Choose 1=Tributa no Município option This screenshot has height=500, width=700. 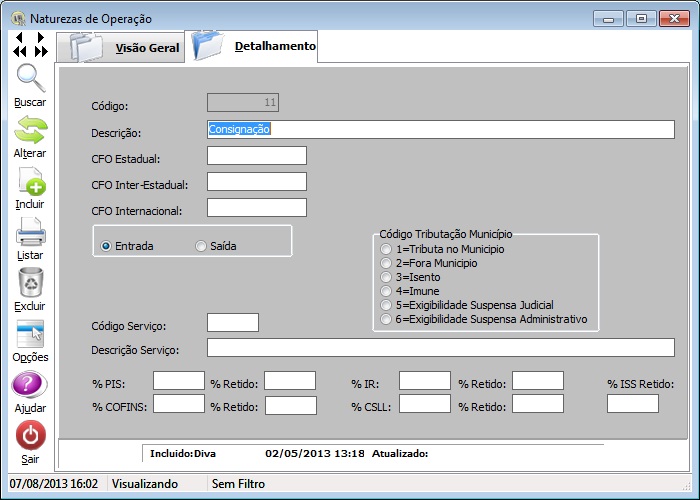coord(386,249)
